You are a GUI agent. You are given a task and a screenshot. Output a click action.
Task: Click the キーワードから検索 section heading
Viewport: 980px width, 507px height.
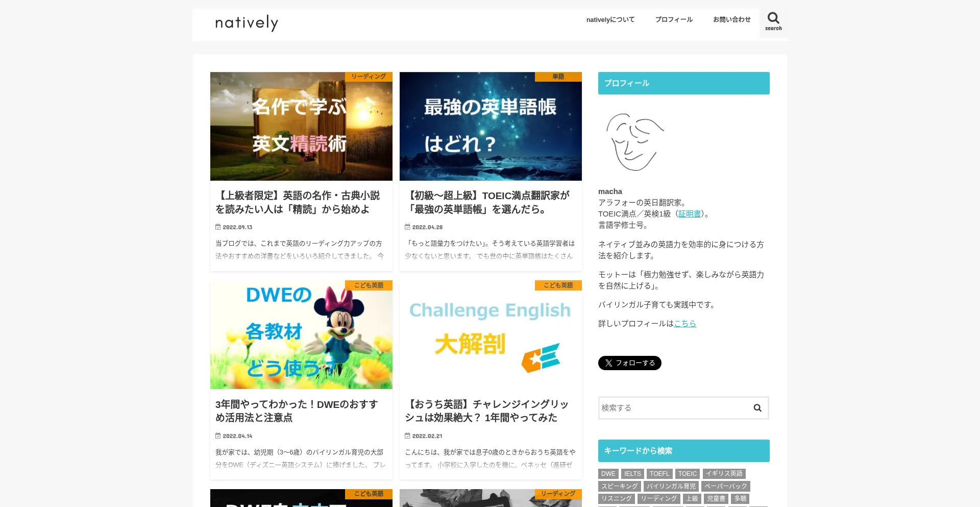click(684, 451)
